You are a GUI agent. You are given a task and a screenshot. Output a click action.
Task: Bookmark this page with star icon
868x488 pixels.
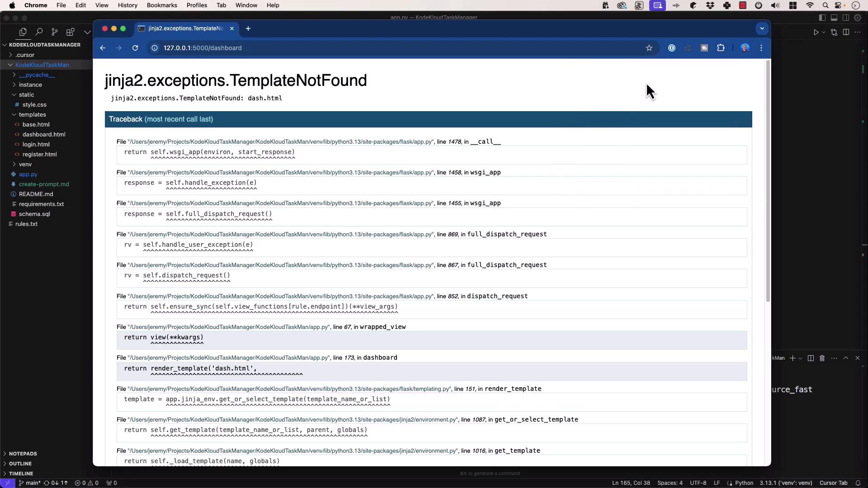point(649,48)
